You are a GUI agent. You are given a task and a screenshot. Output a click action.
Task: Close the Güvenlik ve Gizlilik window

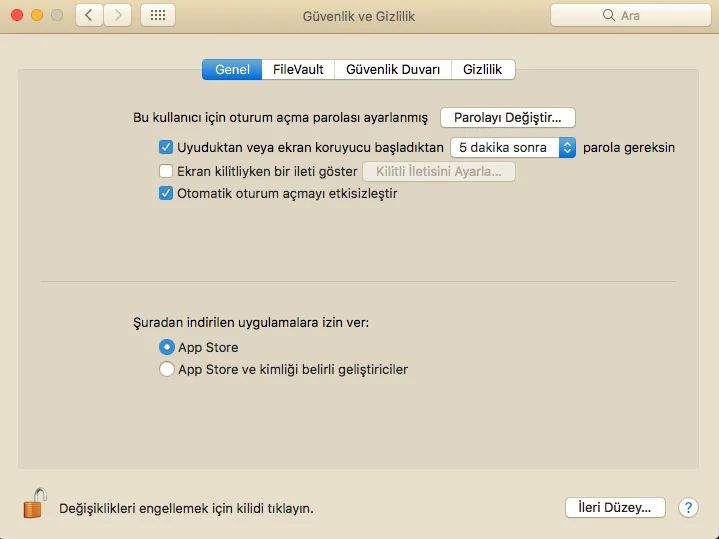pos(17,16)
